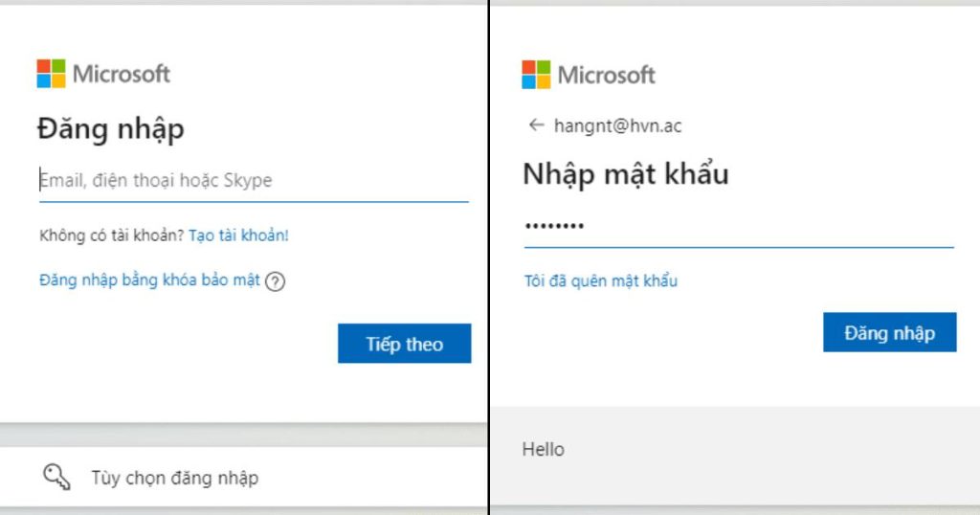Open Tùy chọn đăng nhập
980x515 pixels.
(x=174, y=478)
